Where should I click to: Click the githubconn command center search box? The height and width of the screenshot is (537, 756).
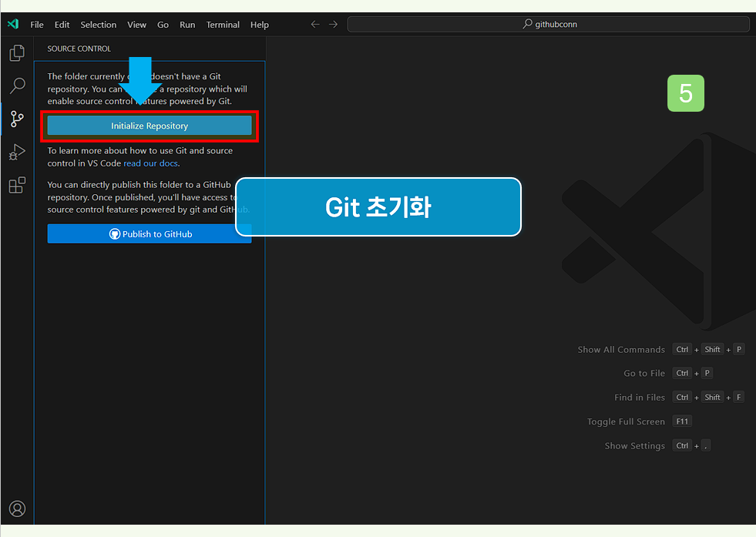(548, 24)
